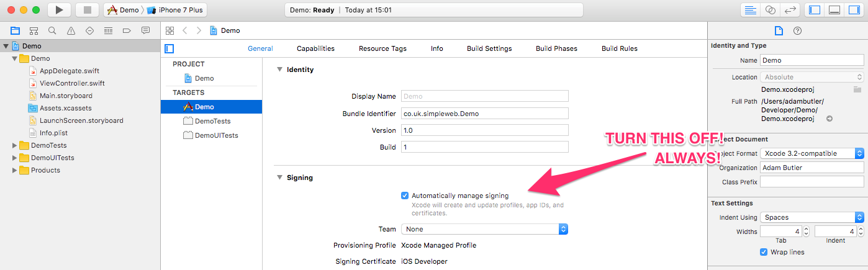The height and width of the screenshot is (270, 868).
Task: Click the Bundle Identifier field
Action: pos(485,114)
